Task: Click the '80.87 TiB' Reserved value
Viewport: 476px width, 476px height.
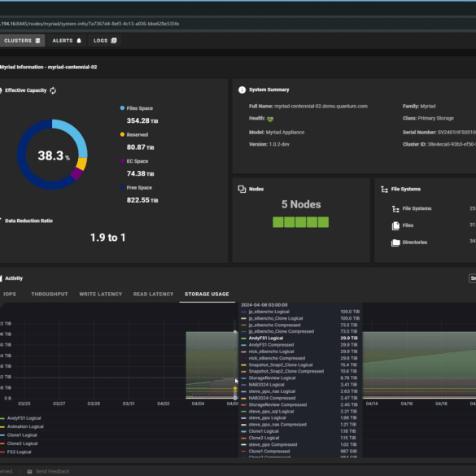Action: click(140, 147)
